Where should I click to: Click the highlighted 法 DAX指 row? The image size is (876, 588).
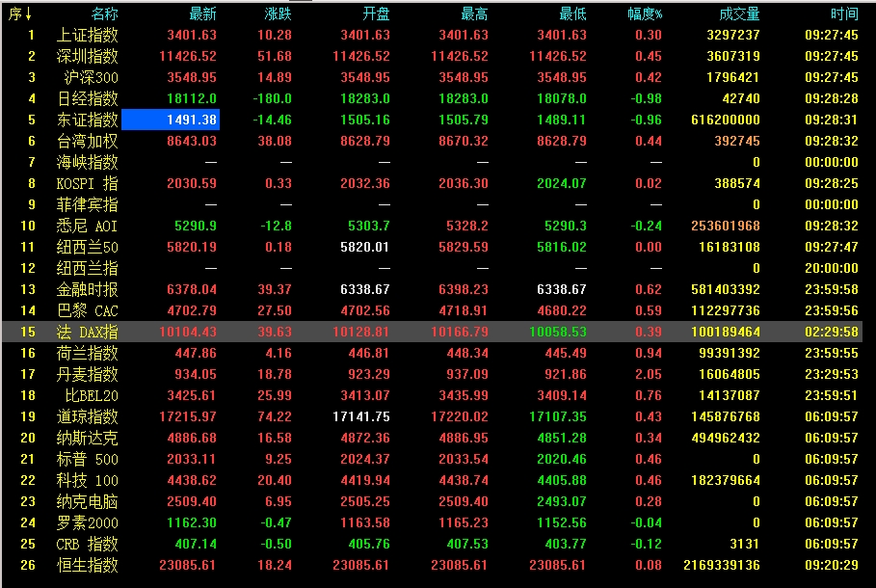tap(88, 332)
